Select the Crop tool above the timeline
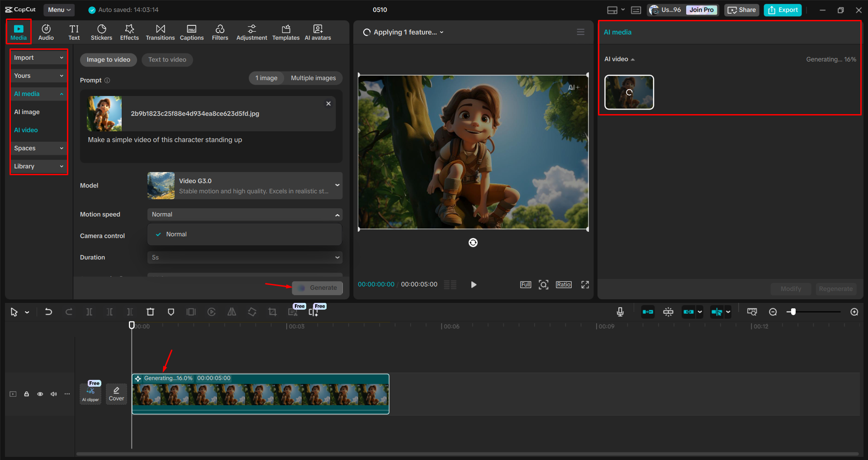 (272, 312)
